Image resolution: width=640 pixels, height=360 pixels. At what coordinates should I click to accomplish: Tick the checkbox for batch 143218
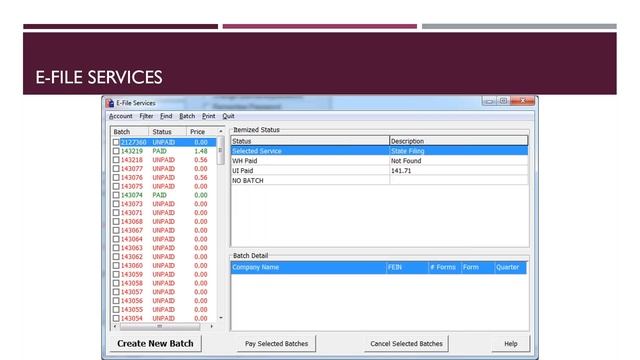click(116, 160)
